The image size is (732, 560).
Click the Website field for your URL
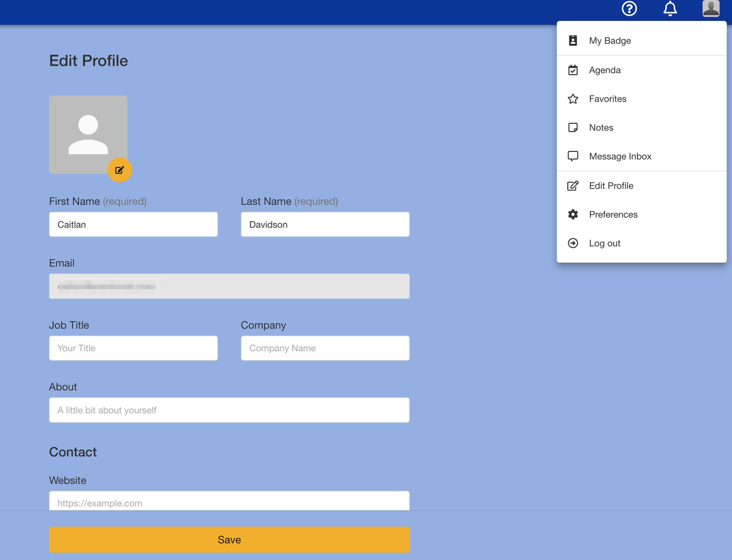coord(229,503)
